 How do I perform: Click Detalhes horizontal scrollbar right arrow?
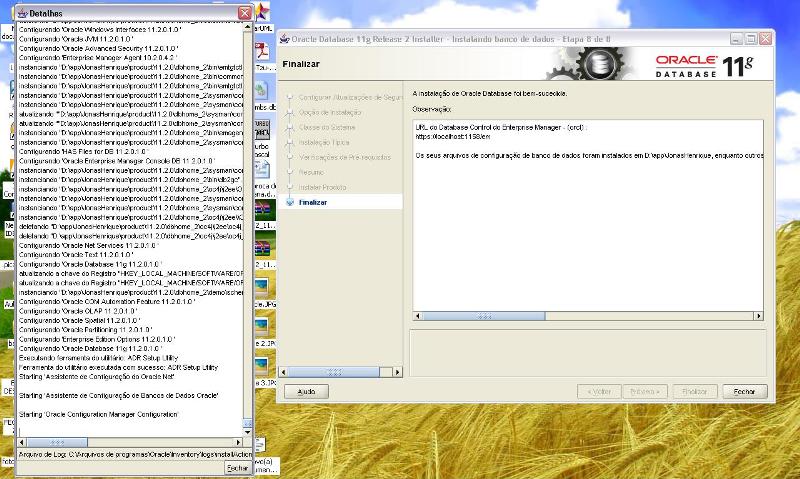[x=238, y=442]
